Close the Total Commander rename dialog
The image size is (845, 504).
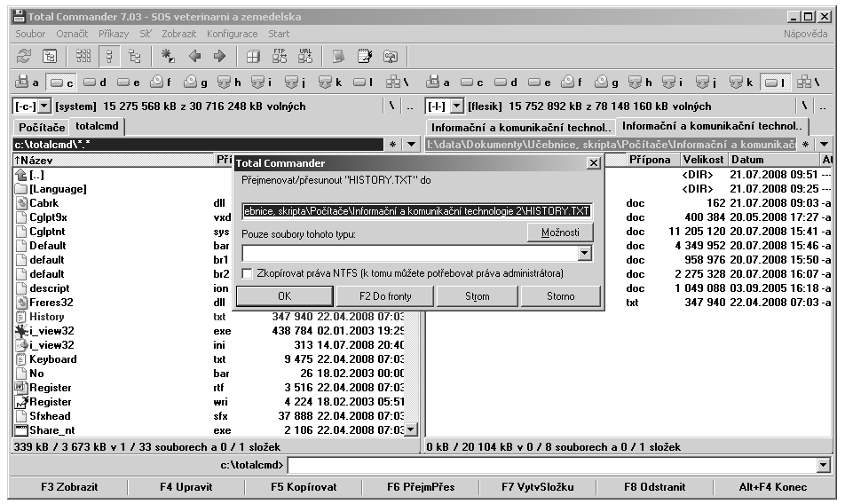click(593, 162)
